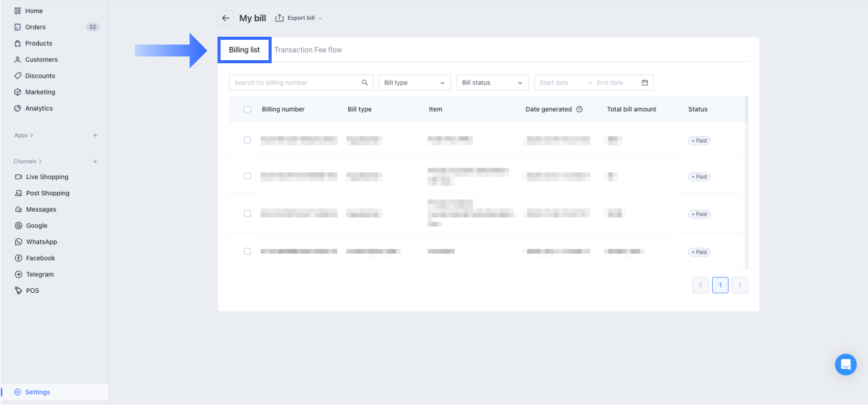Click the Home icon in sidebar
This screenshot has height=405, width=868.
(17, 11)
